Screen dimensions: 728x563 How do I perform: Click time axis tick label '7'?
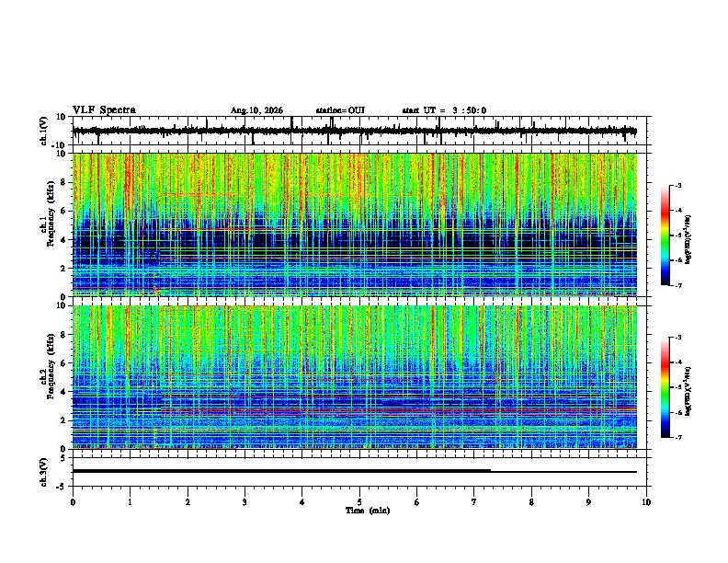[x=474, y=502]
